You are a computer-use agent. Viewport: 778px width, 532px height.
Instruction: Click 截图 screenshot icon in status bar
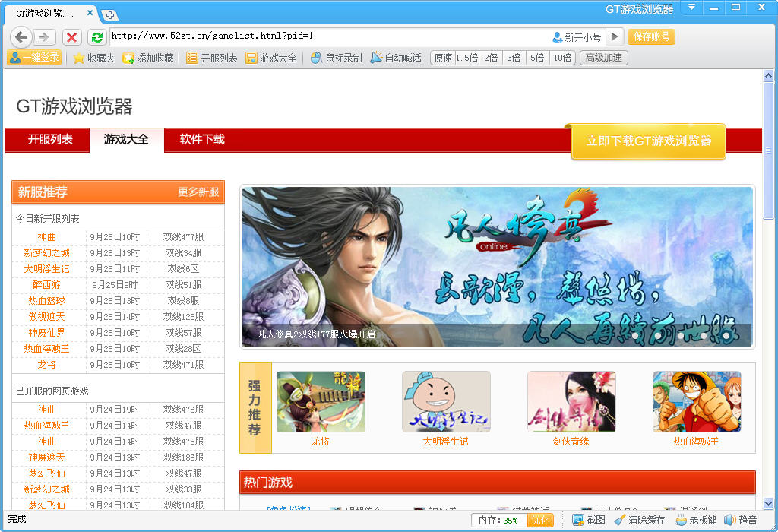[x=589, y=520]
